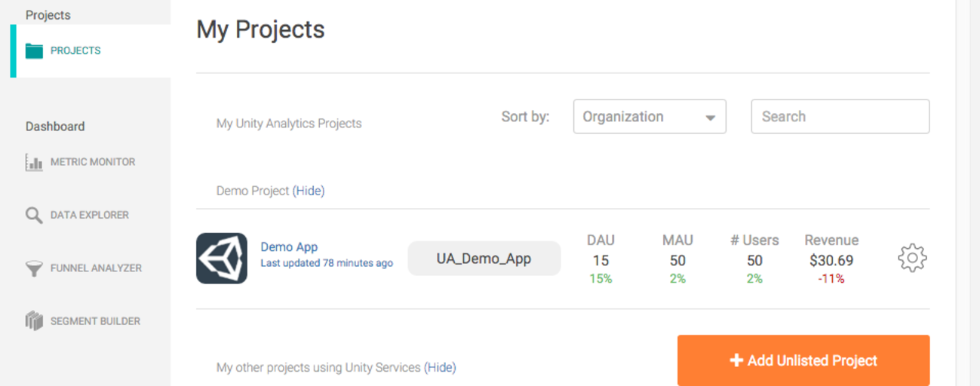This screenshot has height=386, width=980.
Task: Open Demo App settings gear
Action: [912, 259]
